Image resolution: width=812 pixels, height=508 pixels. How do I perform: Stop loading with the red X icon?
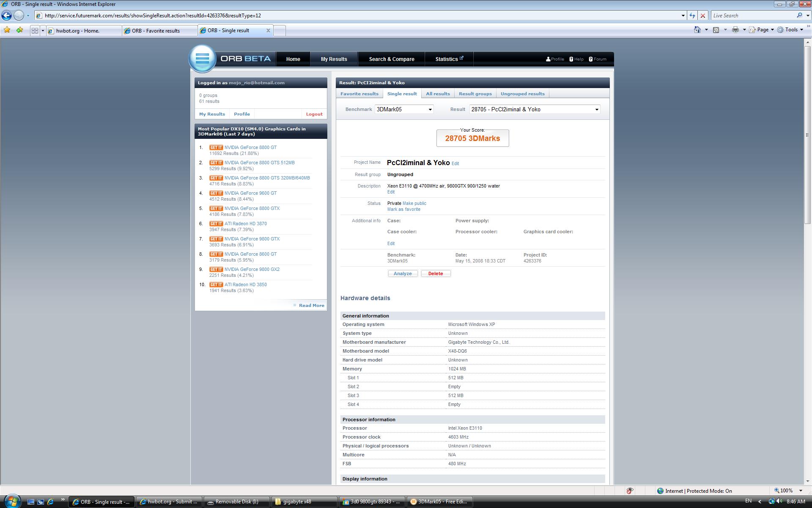click(x=703, y=15)
